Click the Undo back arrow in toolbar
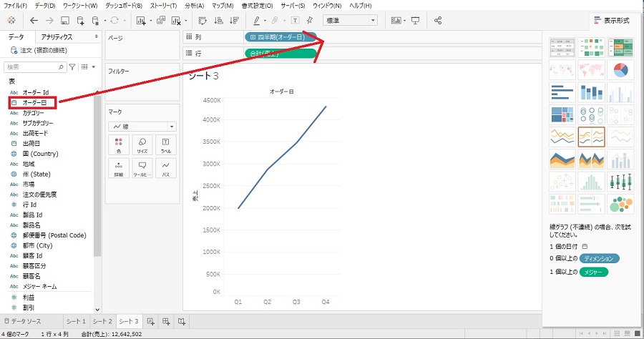 pyautogui.click(x=34, y=20)
